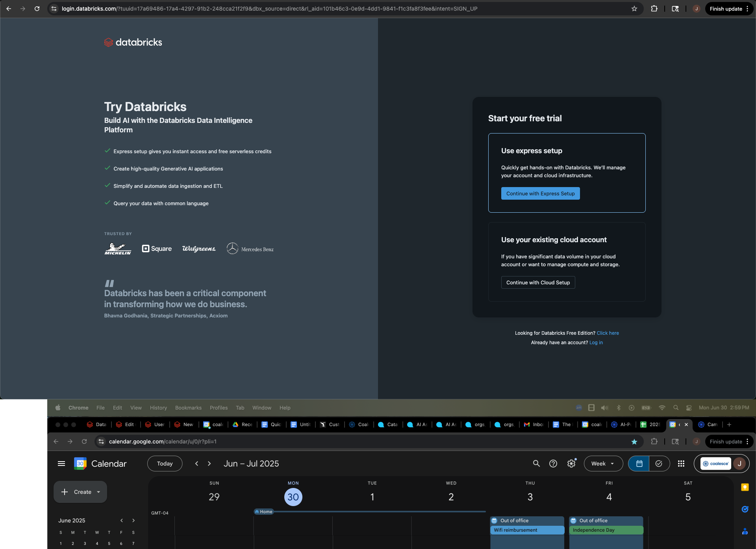Go back in Databricks browser window

[x=9, y=9]
